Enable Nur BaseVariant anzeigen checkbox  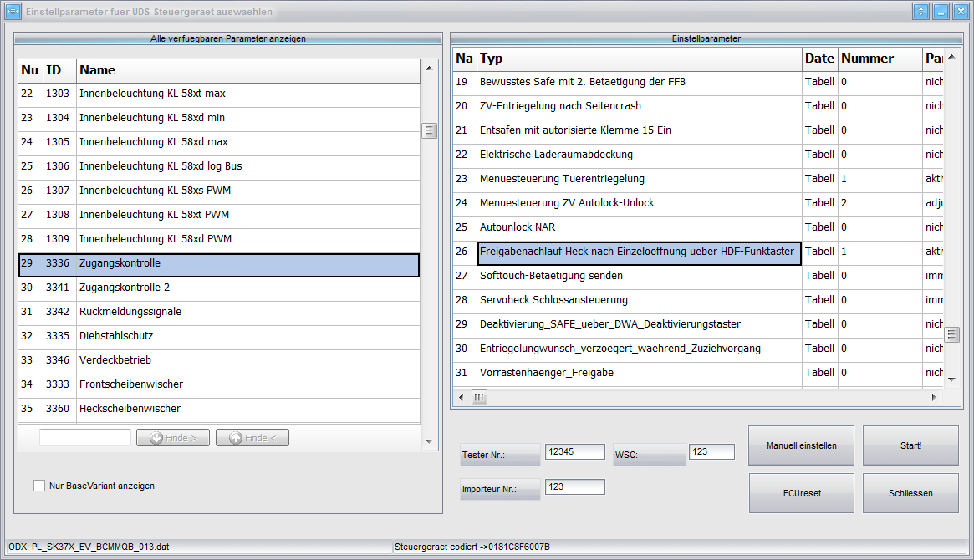[x=39, y=486]
